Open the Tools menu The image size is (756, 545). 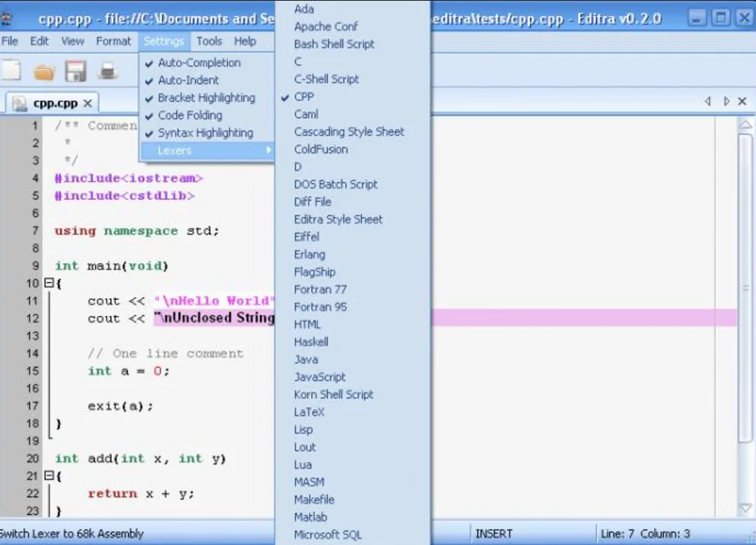point(209,41)
